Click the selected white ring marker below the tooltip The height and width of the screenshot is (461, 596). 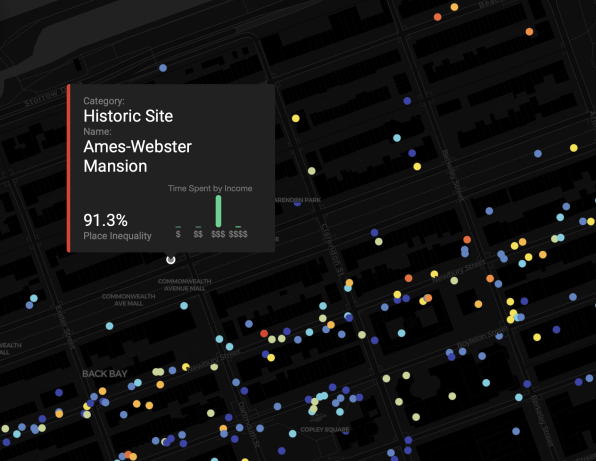tap(171, 260)
